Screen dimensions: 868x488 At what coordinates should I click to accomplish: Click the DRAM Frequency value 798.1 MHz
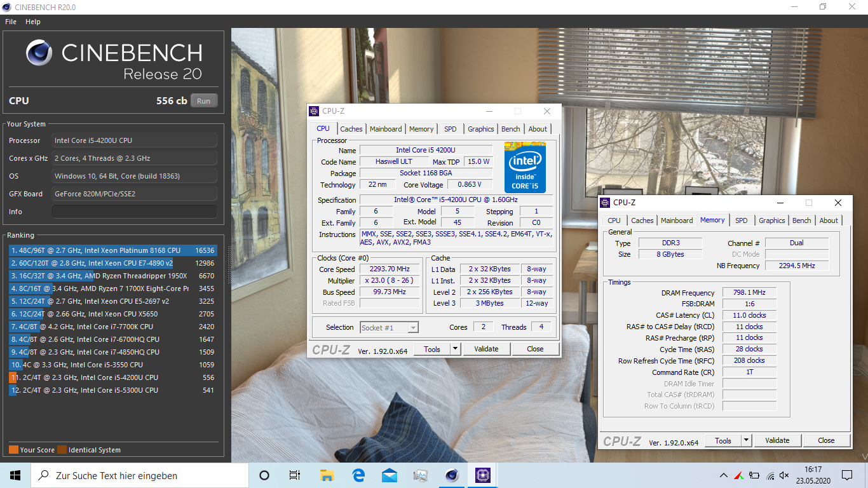pos(750,293)
